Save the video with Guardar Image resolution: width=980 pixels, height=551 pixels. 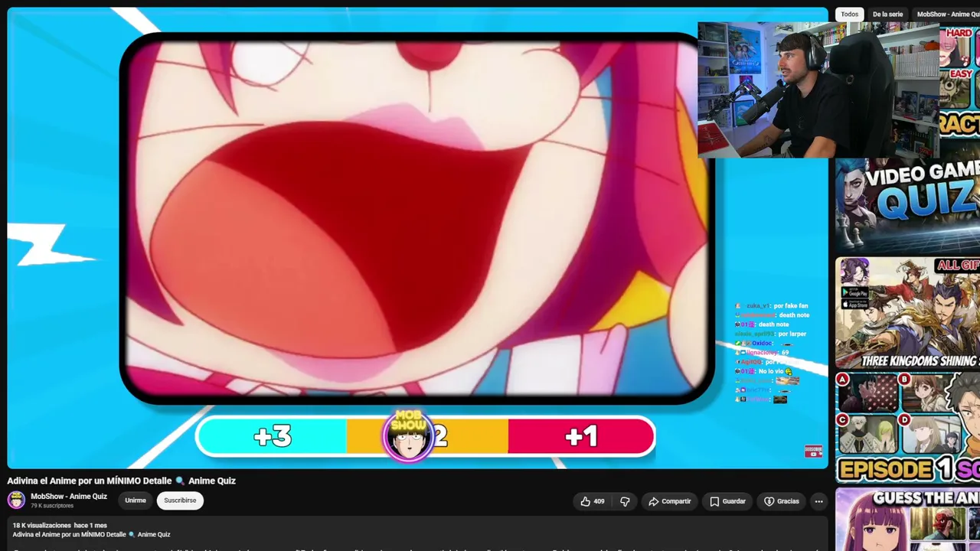coord(727,501)
